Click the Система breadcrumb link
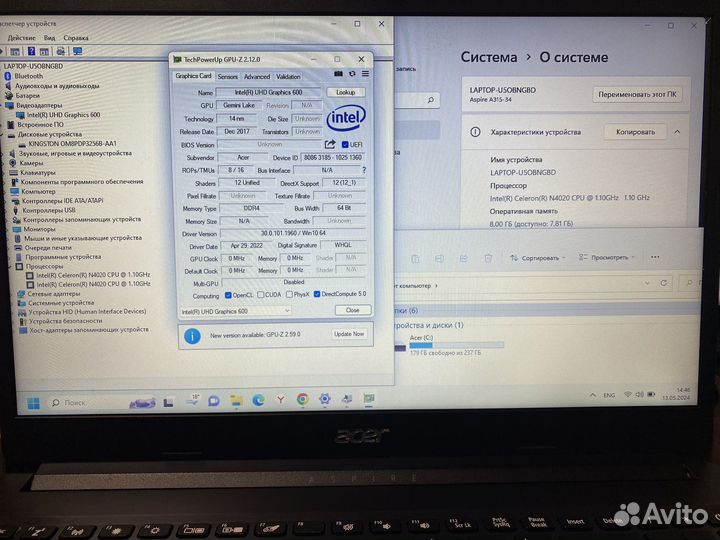The height and width of the screenshot is (540, 720). [489, 57]
